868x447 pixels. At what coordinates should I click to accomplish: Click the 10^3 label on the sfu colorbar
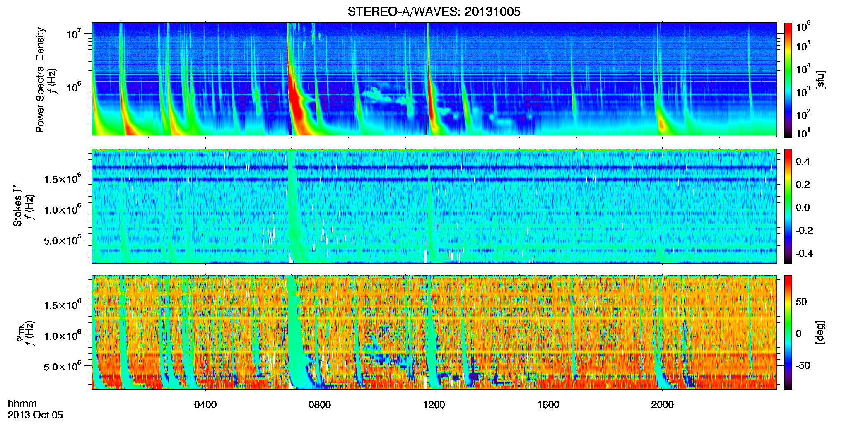tap(803, 91)
